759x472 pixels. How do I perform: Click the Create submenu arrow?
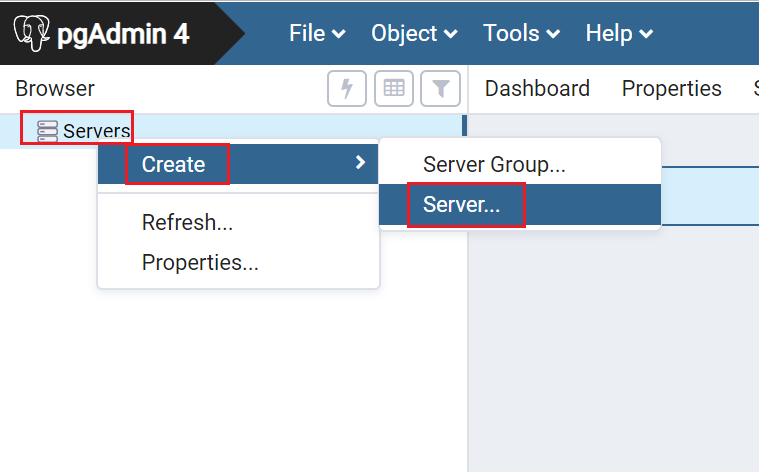point(360,163)
